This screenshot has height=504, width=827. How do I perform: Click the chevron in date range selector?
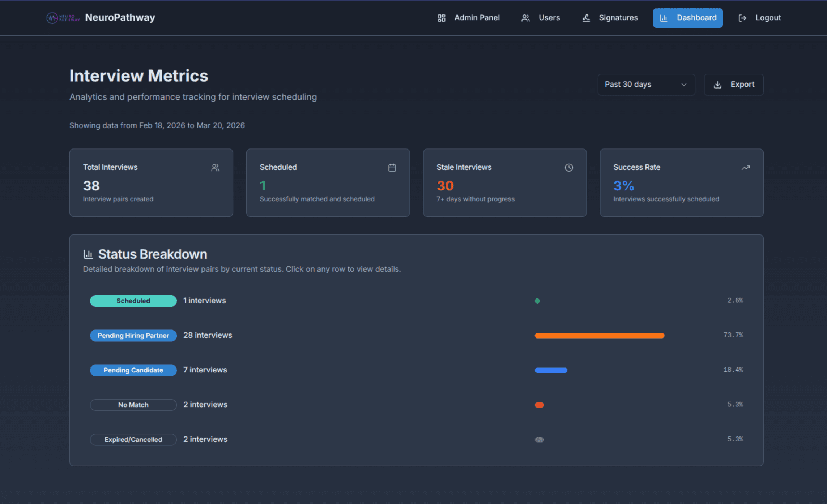(x=683, y=85)
